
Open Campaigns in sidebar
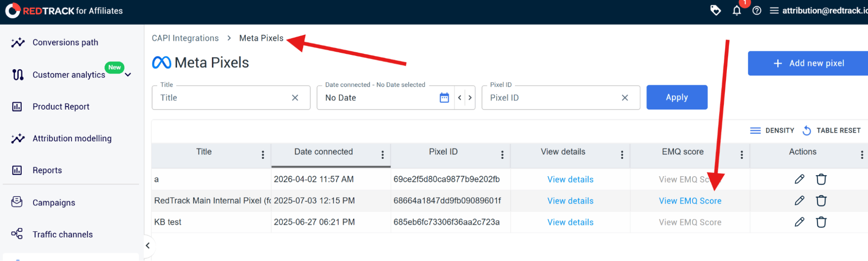(54, 202)
